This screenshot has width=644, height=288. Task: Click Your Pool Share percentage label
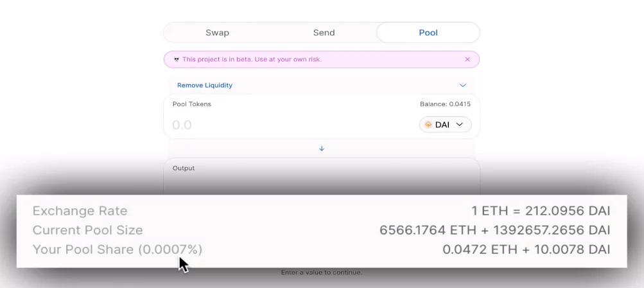click(x=117, y=249)
